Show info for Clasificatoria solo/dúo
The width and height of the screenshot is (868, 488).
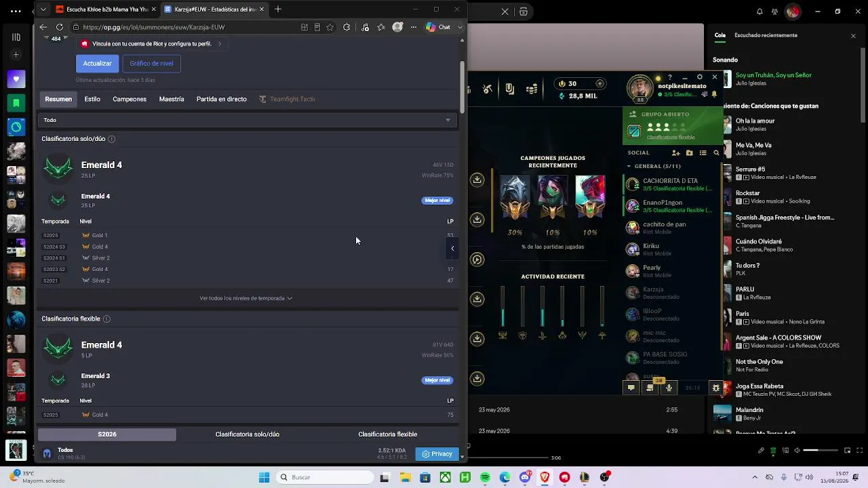[111, 139]
